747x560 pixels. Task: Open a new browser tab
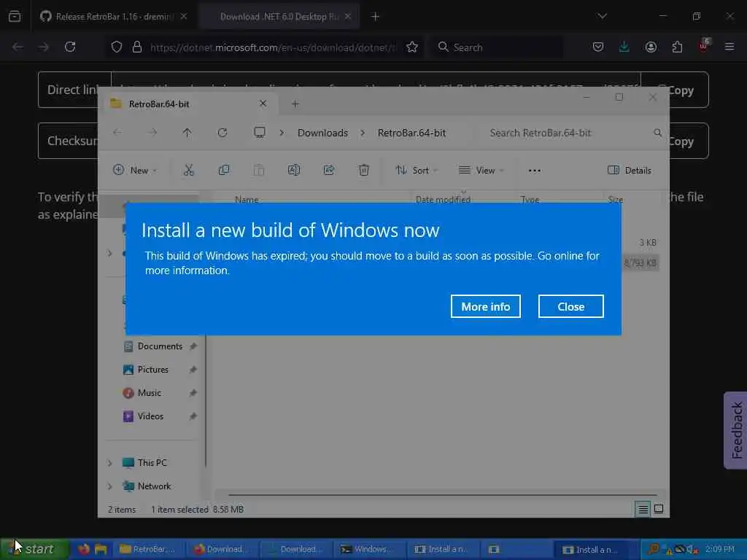(x=375, y=17)
